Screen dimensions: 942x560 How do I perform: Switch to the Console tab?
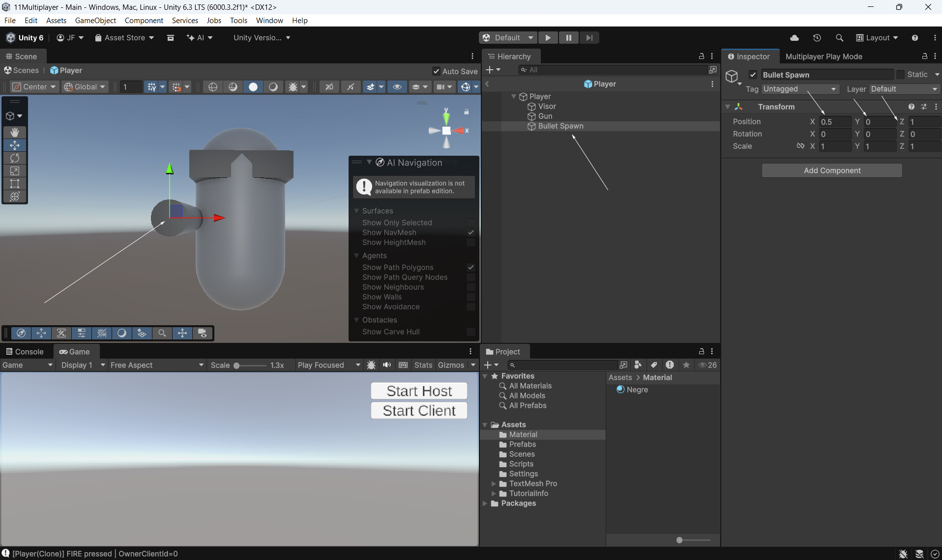pyautogui.click(x=25, y=352)
